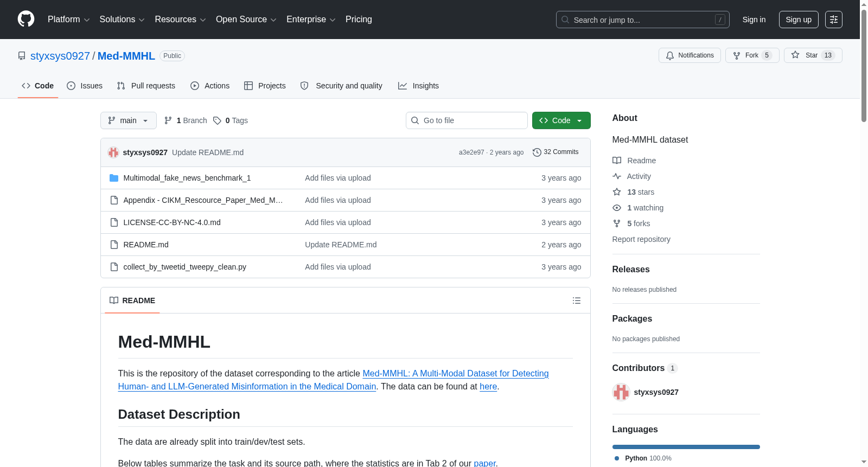Switch to the Insights tab
868x467 pixels.
418,86
